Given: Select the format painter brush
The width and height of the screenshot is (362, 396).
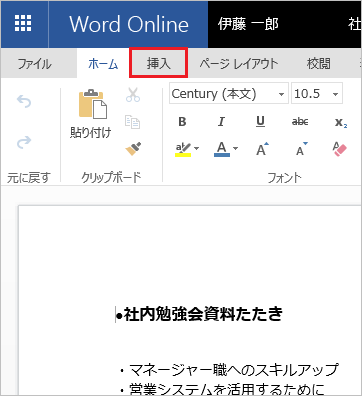Looking at the screenshot, I should [133, 148].
